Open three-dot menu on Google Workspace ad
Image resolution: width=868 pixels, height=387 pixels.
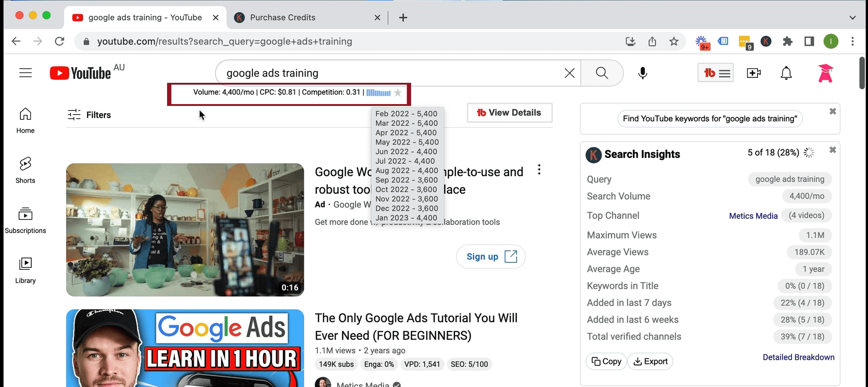(539, 170)
